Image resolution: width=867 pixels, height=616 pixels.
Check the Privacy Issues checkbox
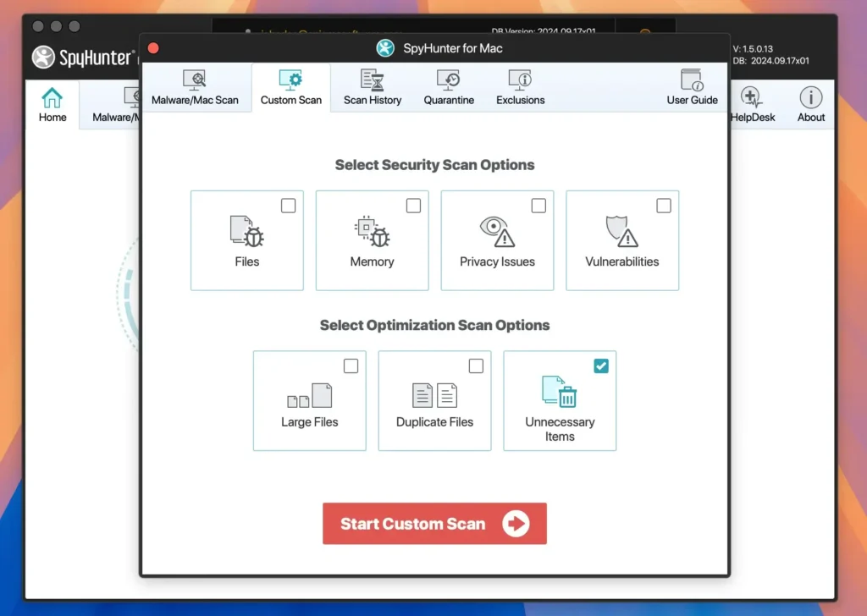click(538, 206)
